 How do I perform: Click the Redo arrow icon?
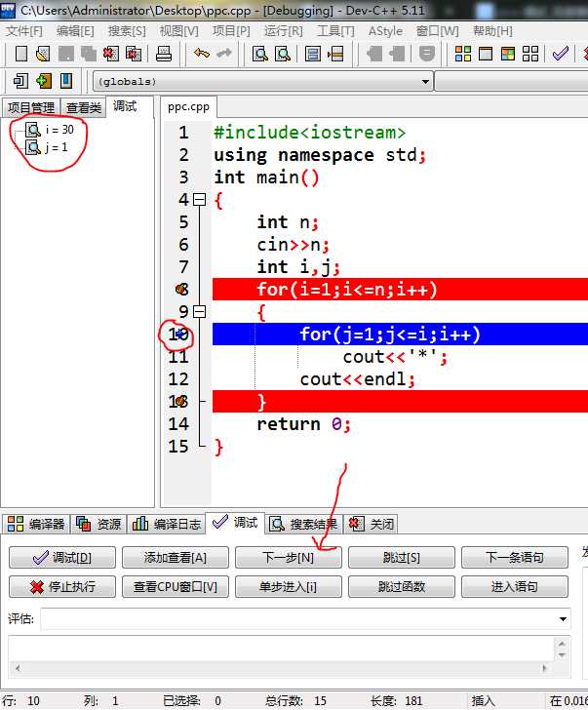tap(224, 54)
